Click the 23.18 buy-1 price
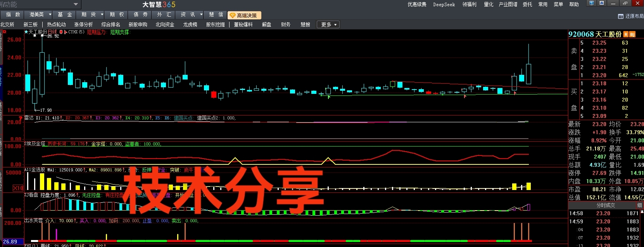Screen dimensions: 644x247 tap(599, 83)
